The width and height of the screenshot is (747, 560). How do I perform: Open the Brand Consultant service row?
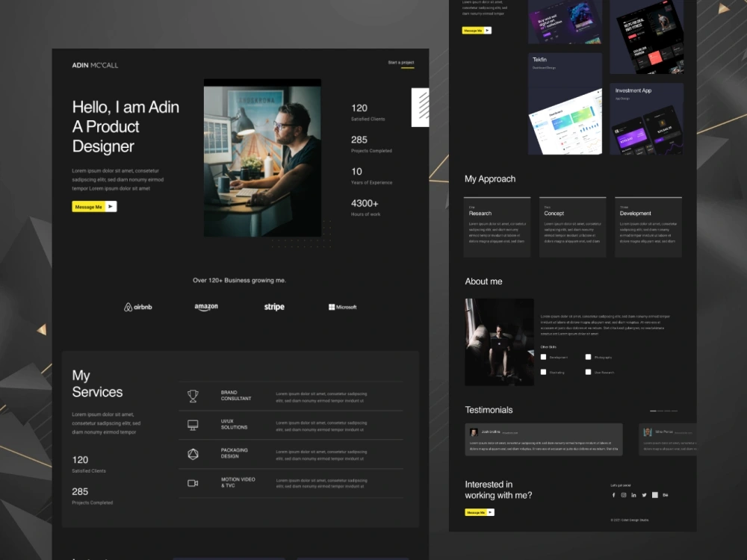click(x=291, y=396)
